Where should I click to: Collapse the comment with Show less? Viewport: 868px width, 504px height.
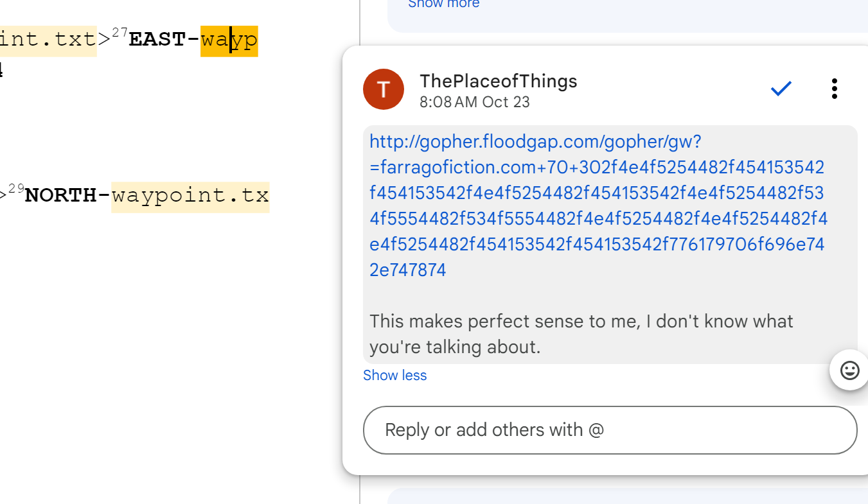click(394, 376)
